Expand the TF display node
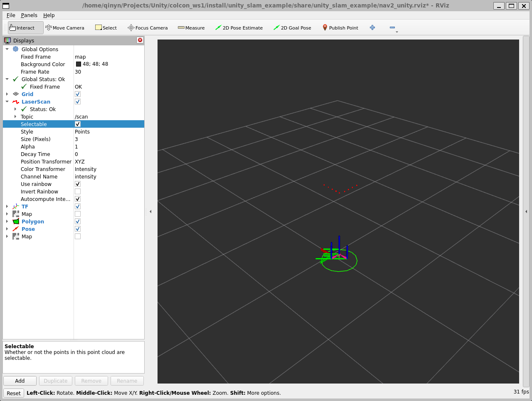The height and width of the screenshot is (401, 532). pos(7,206)
